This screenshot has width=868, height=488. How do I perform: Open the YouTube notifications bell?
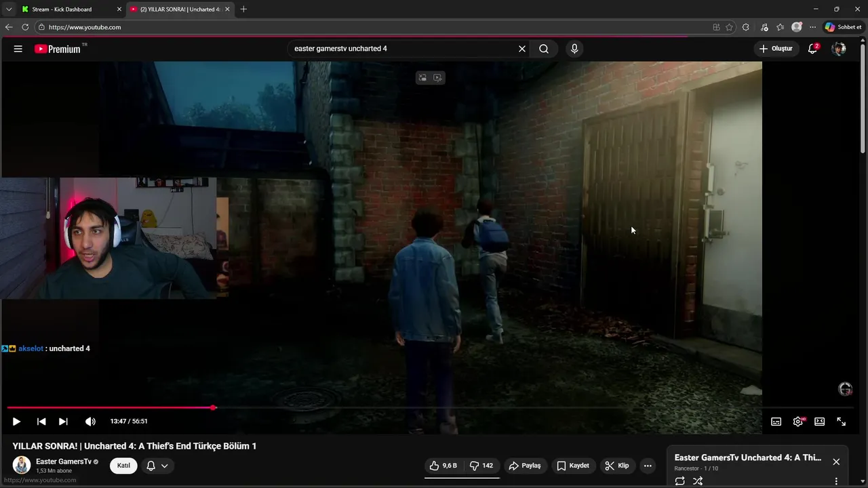click(812, 49)
